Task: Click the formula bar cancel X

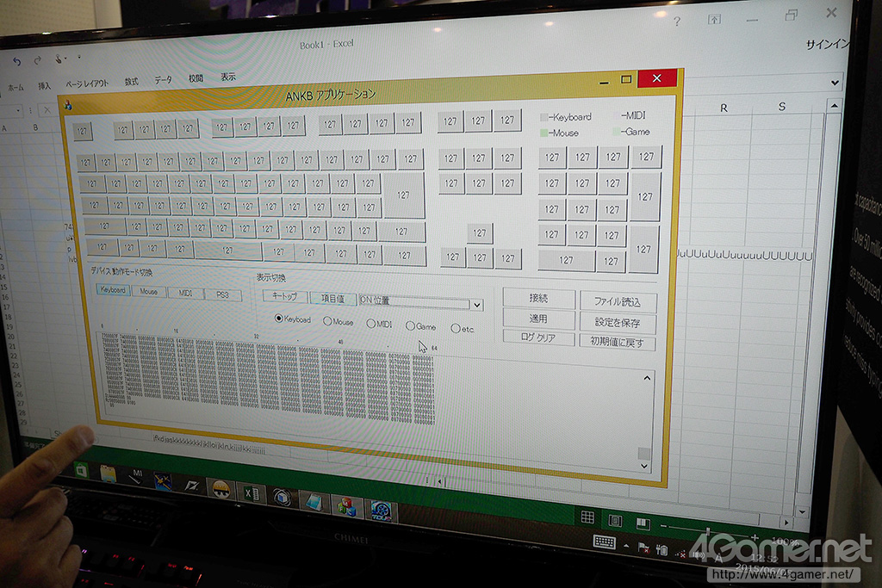Action: click(x=47, y=110)
